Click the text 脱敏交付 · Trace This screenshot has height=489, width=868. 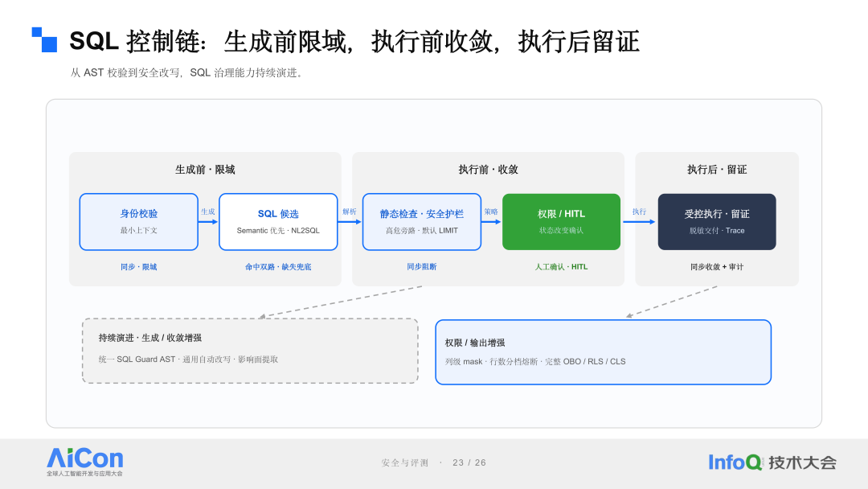717,230
